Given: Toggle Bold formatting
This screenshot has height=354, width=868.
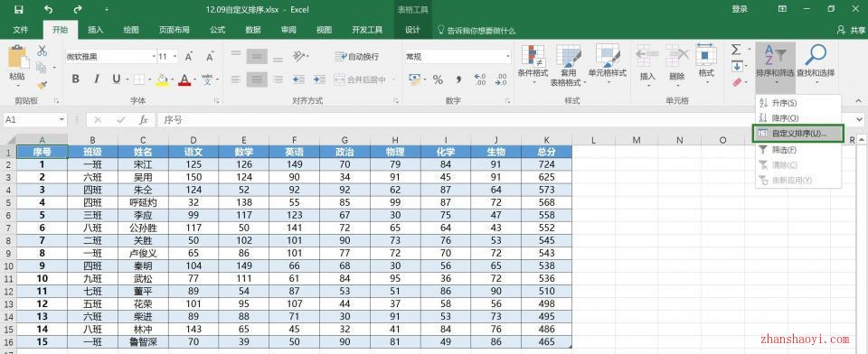Looking at the screenshot, I should (76, 79).
